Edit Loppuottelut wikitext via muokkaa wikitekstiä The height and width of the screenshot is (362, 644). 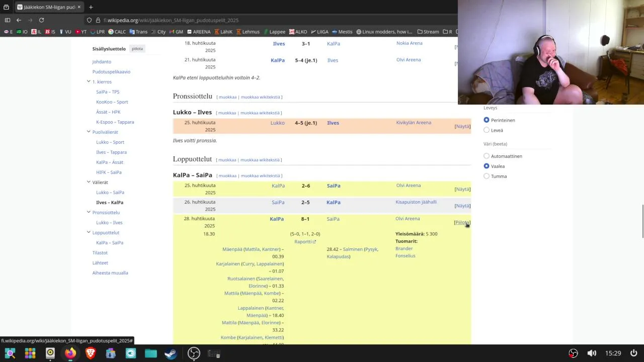coord(260,160)
